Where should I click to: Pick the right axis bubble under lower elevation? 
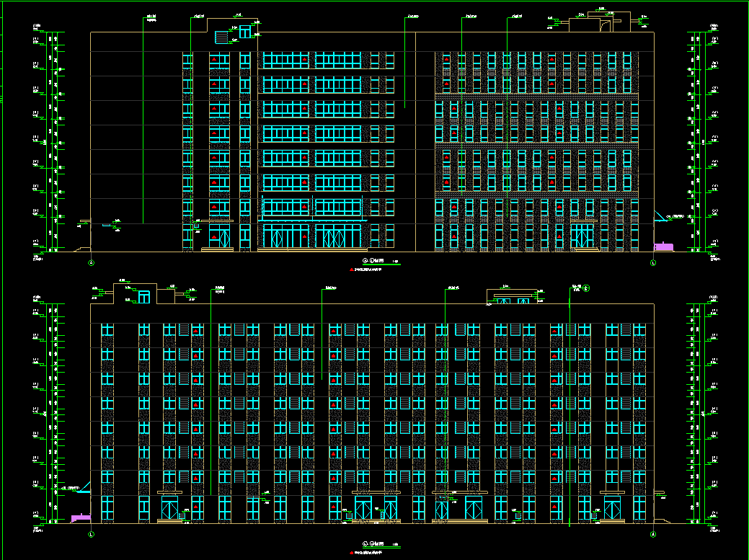tap(653, 534)
